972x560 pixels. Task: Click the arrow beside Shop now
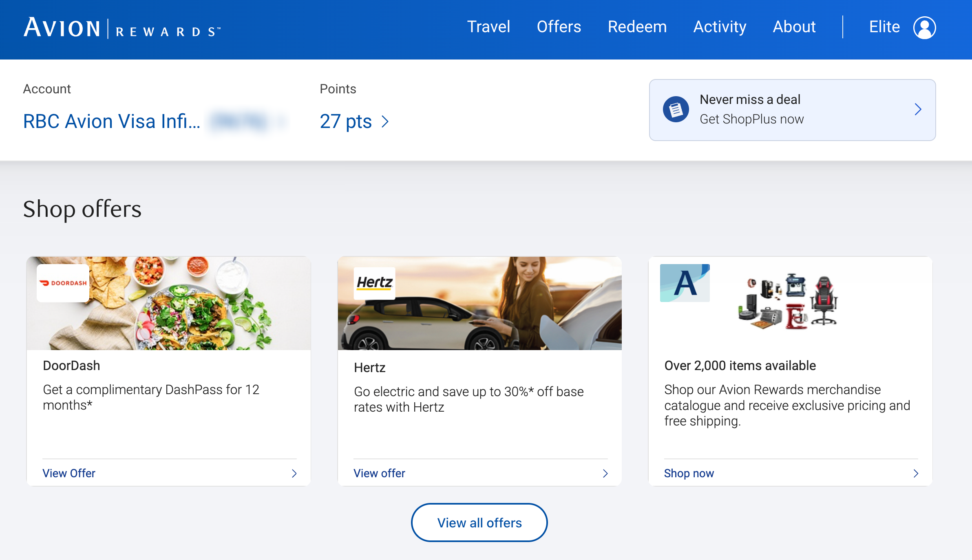(916, 473)
